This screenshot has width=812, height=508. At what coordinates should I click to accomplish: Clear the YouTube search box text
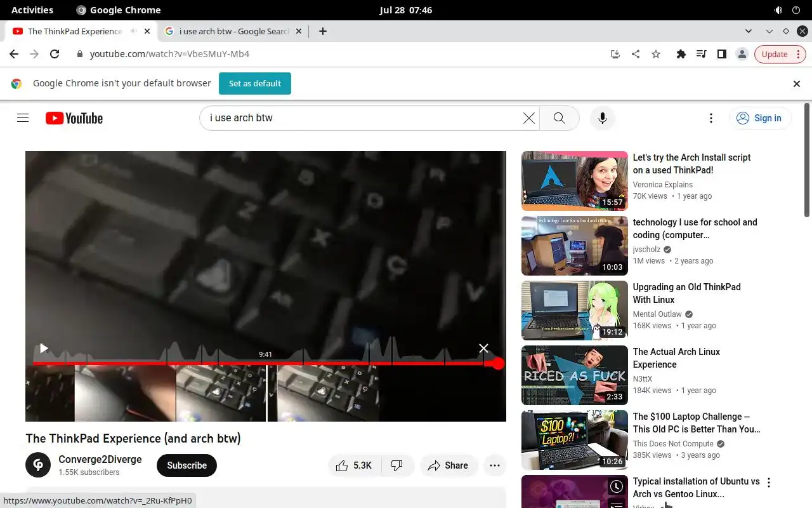[x=528, y=118]
